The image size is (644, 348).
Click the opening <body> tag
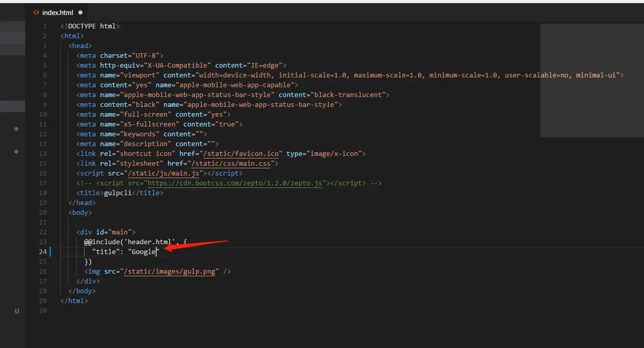pos(80,212)
